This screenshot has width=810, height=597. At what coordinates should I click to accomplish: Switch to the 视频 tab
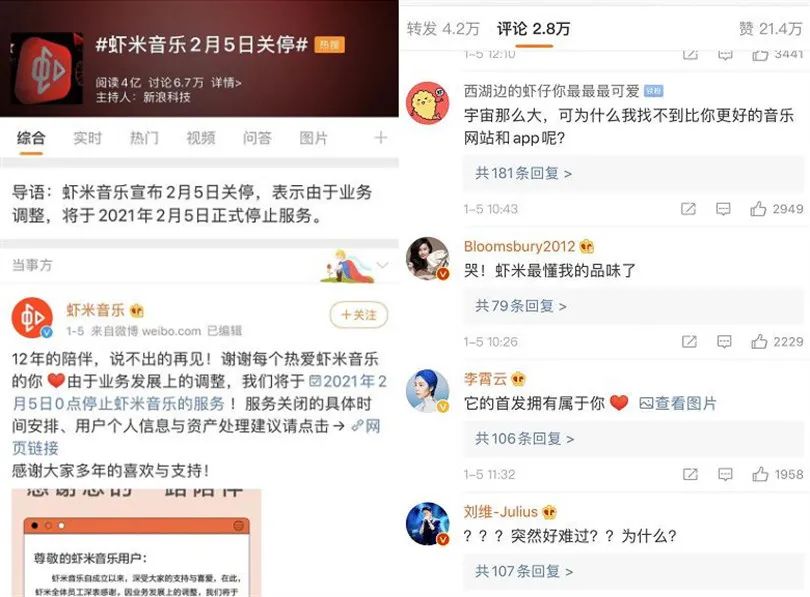click(x=200, y=138)
